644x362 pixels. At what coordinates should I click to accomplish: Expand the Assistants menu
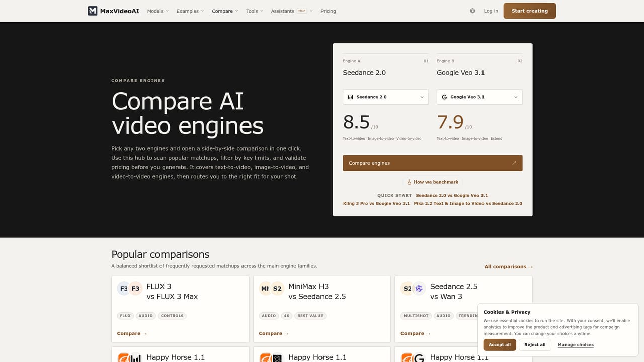click(292, 11)
